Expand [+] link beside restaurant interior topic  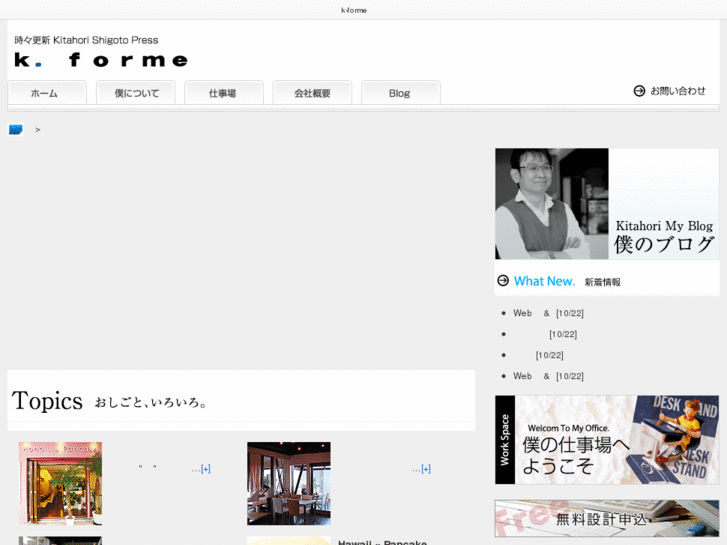point(426,469)
